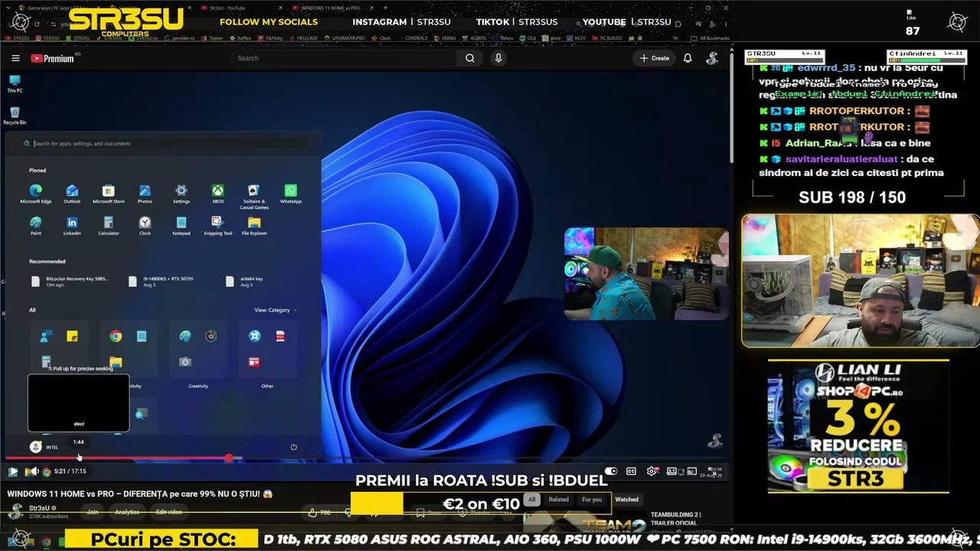Open the YouTube guide hamburger menu
Screen dimensions: 980x551
coord(15,58)
